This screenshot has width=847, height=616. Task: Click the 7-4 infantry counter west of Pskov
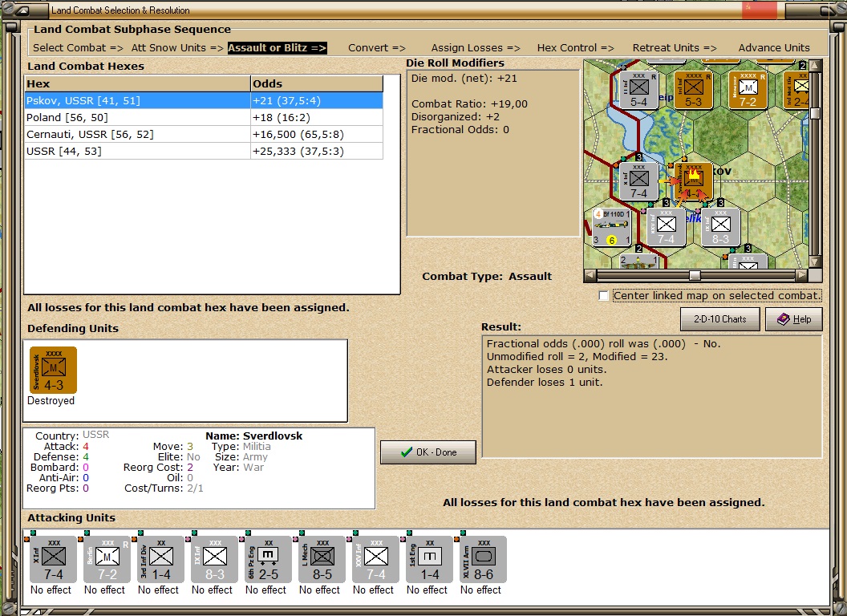pos(638,181)
